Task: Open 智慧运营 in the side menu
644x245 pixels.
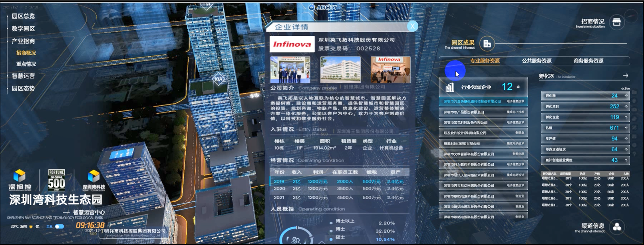Action: [x=23, y=76]
